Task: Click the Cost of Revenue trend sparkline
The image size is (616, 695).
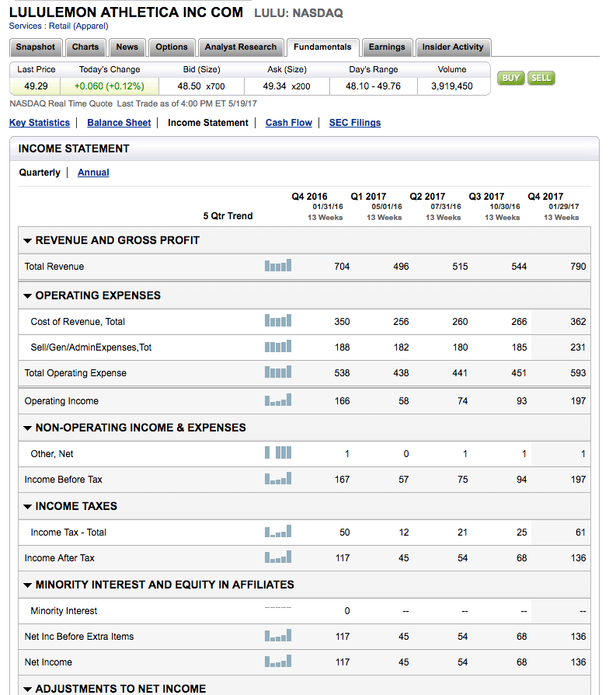Action: [278, 321]
